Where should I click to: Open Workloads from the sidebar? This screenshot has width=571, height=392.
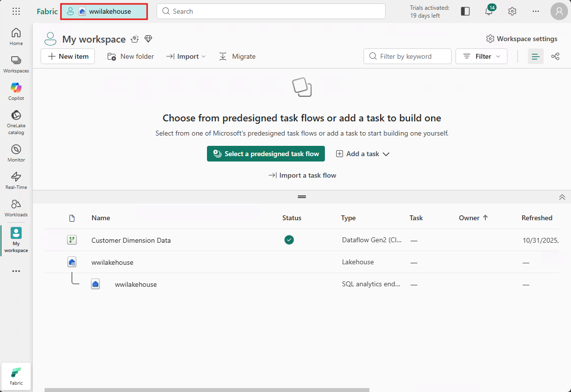(16, 208)
